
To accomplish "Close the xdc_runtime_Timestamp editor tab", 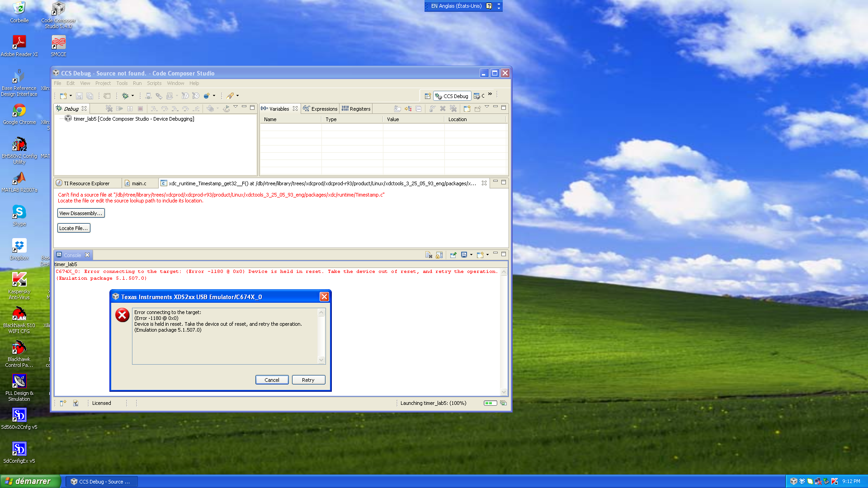I will [x=484, y=183].
